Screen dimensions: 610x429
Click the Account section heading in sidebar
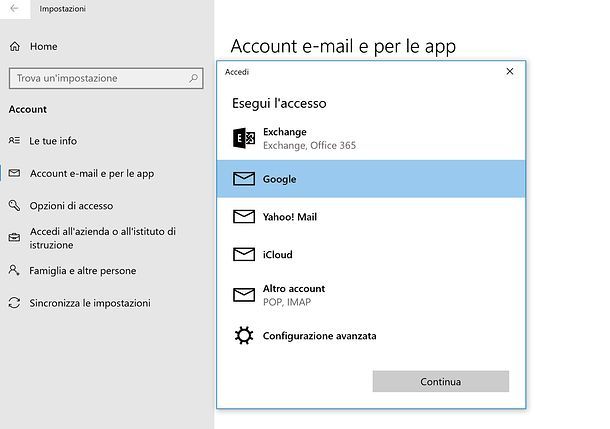pos(28,109)
